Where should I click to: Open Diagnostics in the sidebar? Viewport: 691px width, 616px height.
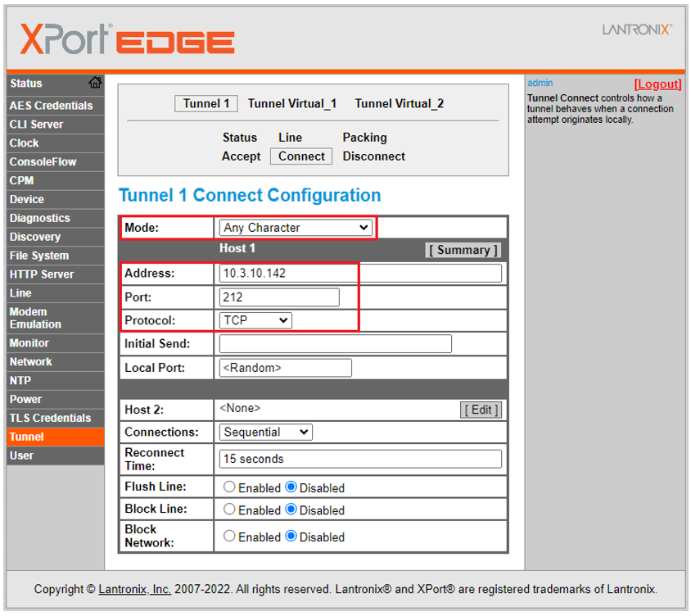click(x=56, y=218)
